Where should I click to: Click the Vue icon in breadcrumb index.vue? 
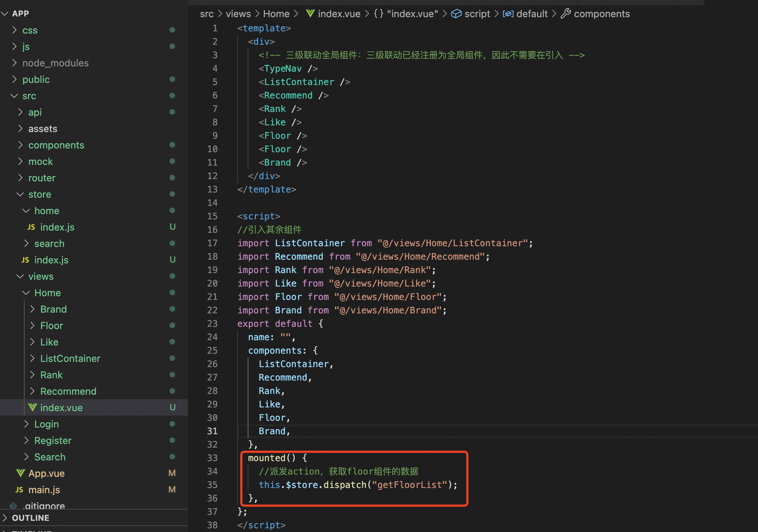[x=310, y=14]
